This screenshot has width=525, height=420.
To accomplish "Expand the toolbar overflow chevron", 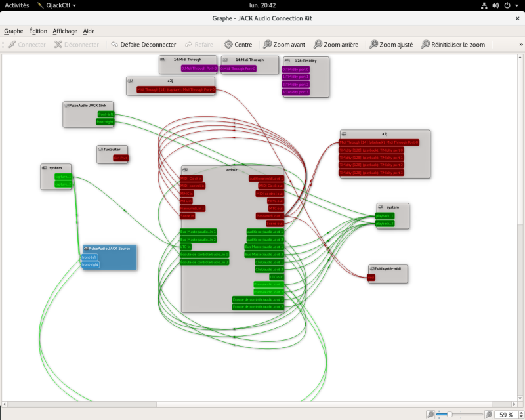I will pos(521,44).
